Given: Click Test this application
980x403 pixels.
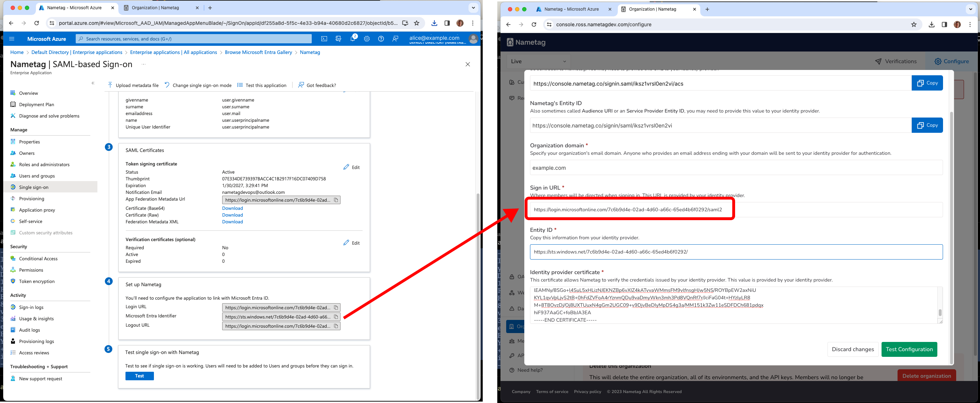Looking at the screenshot, I should 262,85.
